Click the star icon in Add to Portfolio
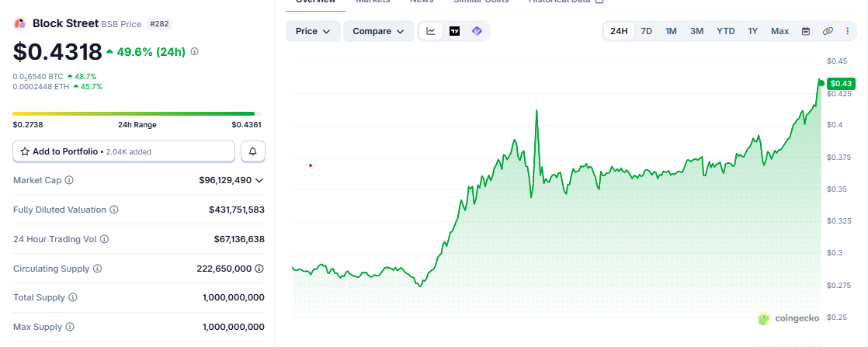868x347 pixels. click(25, 151)
